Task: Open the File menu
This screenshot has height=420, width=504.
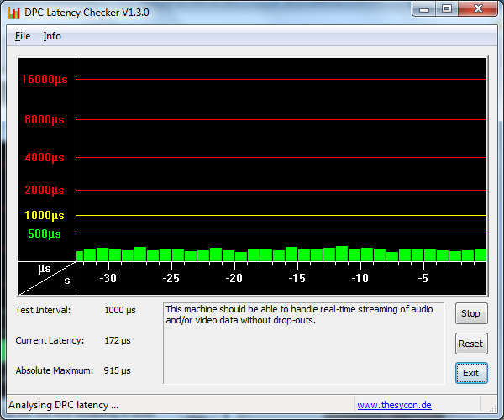Action: tap(23, 36)
